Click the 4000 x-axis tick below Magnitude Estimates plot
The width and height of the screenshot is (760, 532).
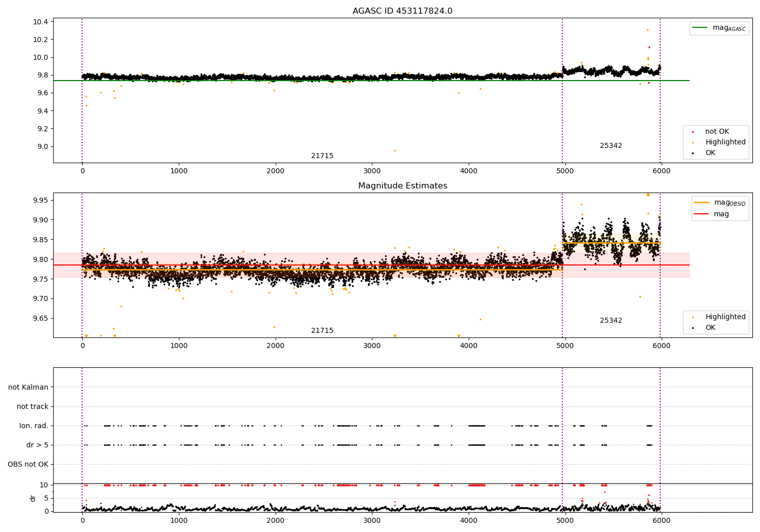tap(468, 346)
